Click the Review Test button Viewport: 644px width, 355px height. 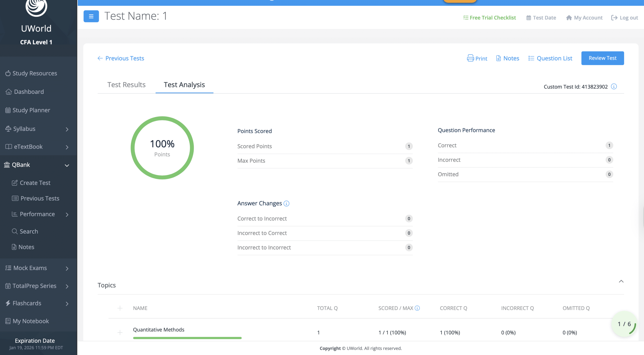coord(602,58)
